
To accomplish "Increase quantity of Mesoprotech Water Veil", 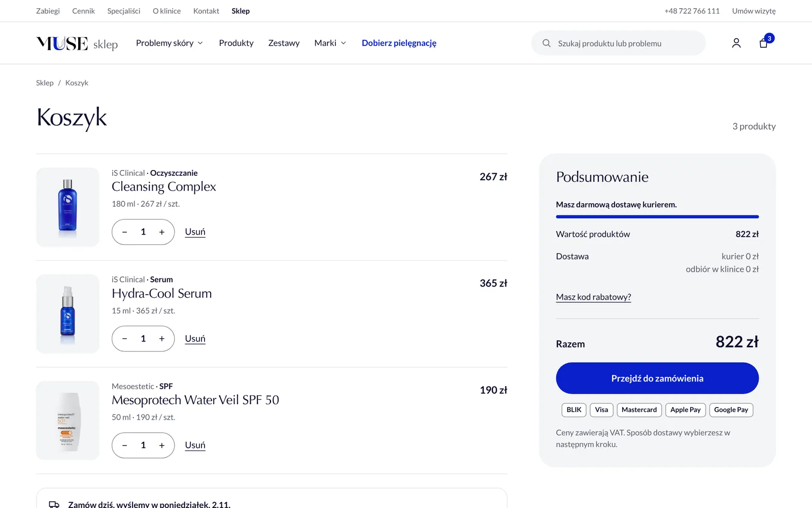I will 162,446.
